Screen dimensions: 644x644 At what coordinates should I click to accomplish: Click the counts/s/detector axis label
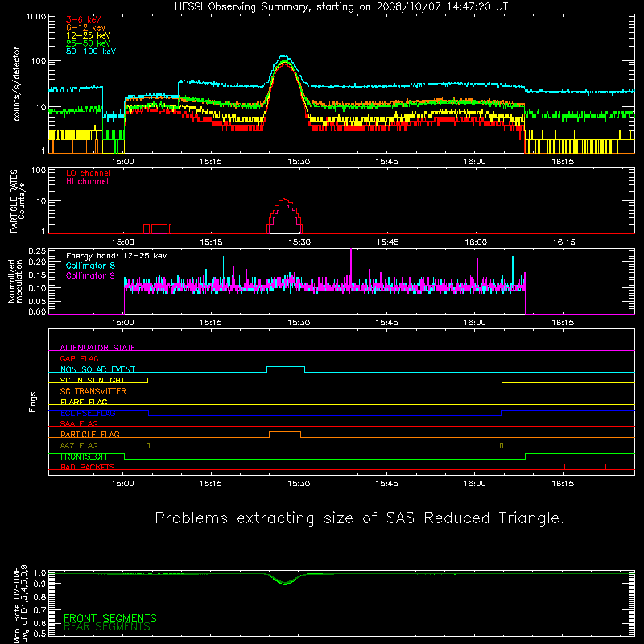[17, 84]
